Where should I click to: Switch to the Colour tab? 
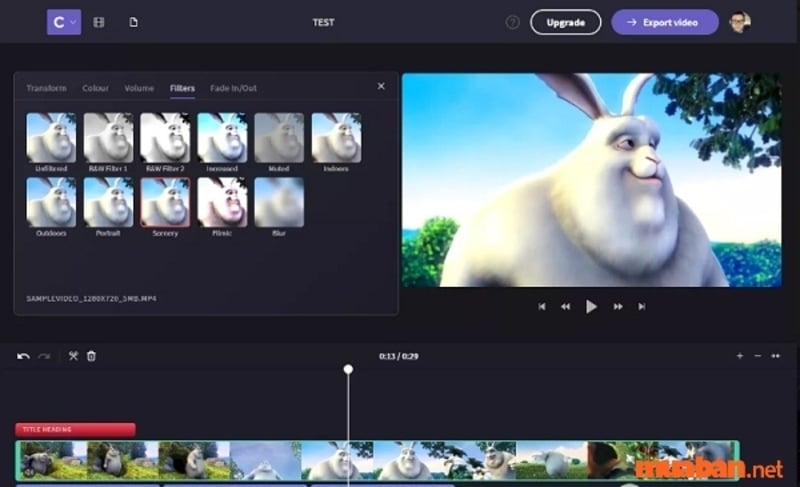pos(95,88)
